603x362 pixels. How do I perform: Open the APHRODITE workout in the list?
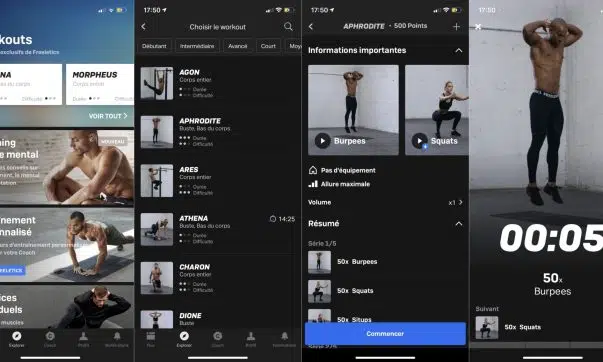coord(218,132)
